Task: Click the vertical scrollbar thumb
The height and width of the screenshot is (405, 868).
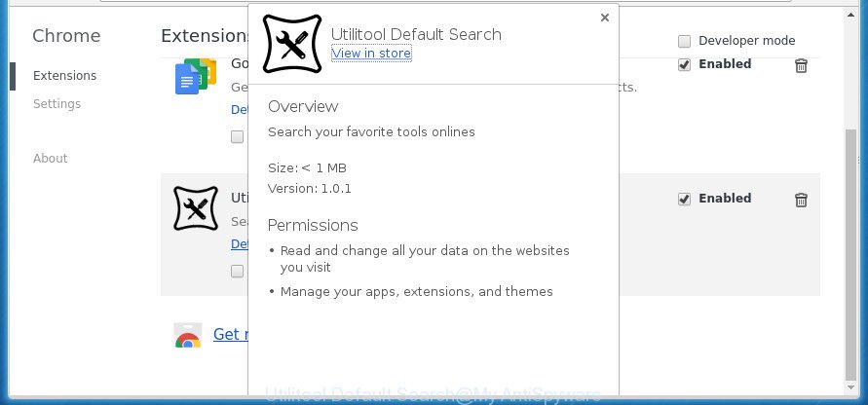Action: 851,253
